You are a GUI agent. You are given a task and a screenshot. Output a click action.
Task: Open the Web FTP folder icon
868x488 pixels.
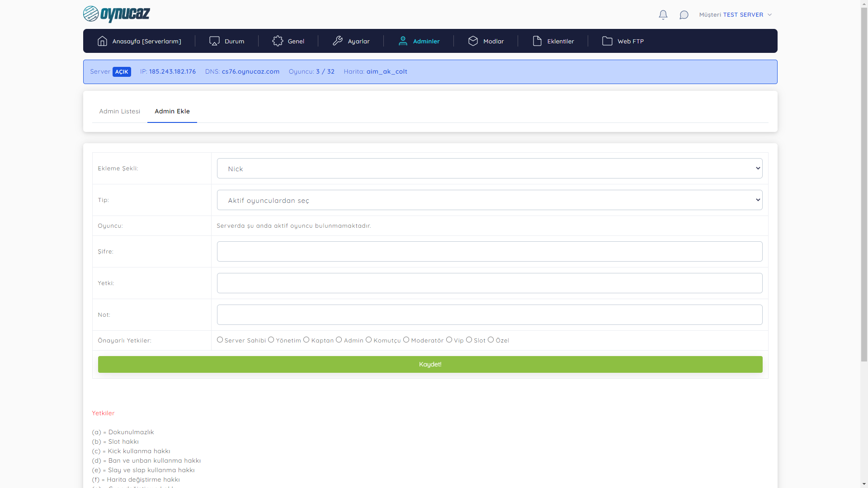coord(607,41)
